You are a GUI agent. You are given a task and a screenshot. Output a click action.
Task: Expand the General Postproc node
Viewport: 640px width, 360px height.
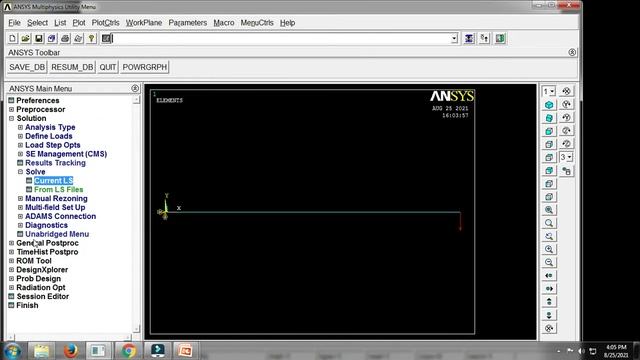[11, 243]
